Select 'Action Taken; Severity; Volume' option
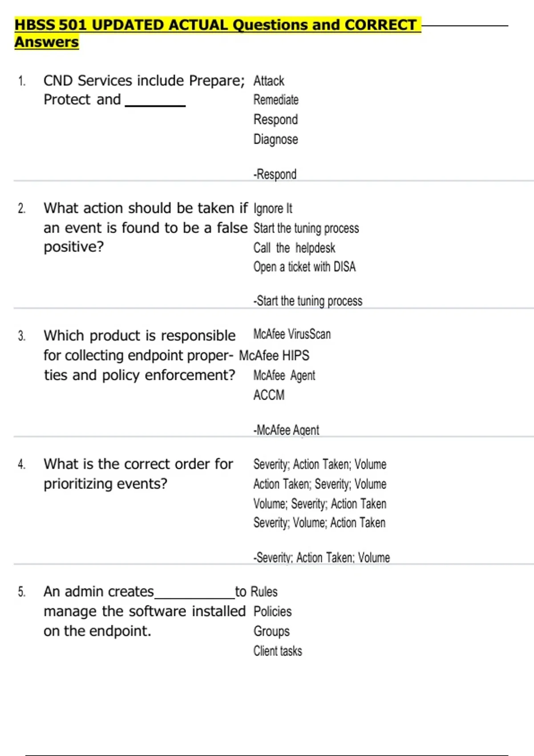534x756 pixels. [320, 484]
